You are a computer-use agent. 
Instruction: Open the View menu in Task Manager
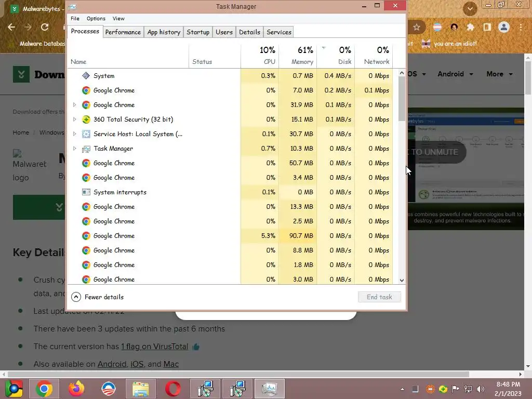click(x=118, y=18)
